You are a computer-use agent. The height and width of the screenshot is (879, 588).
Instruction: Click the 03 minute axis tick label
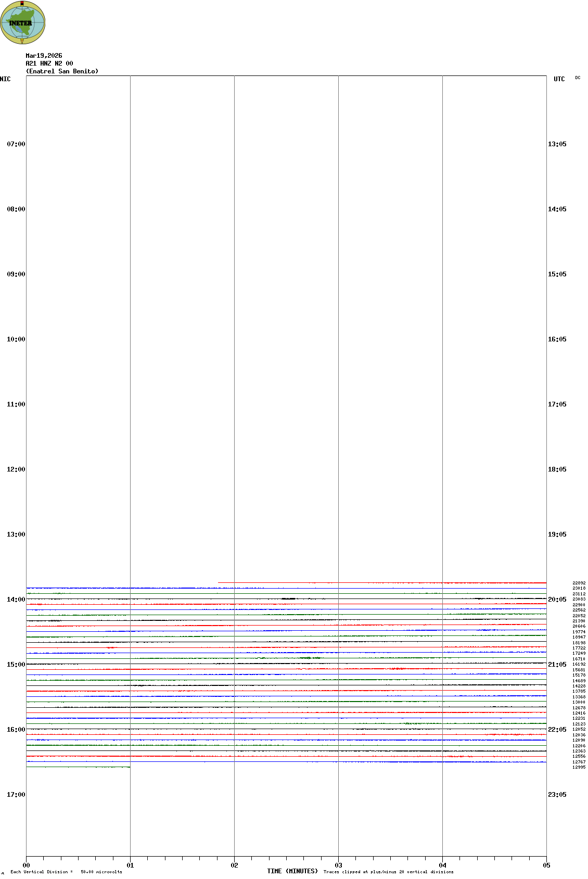click(338, 865)
